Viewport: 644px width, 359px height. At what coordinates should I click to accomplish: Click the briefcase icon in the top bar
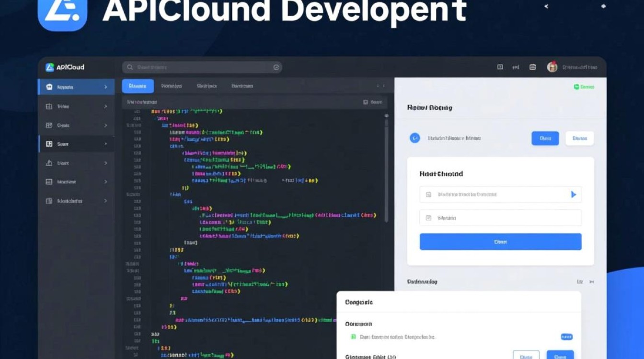[x=532, y=67]
